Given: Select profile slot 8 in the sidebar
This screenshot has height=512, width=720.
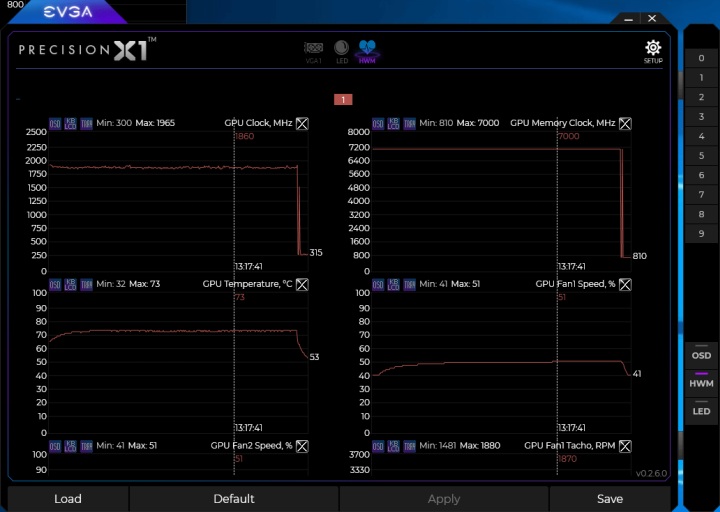Looking at the screenshot, I should pyautogui.click(x=701, y=214).
